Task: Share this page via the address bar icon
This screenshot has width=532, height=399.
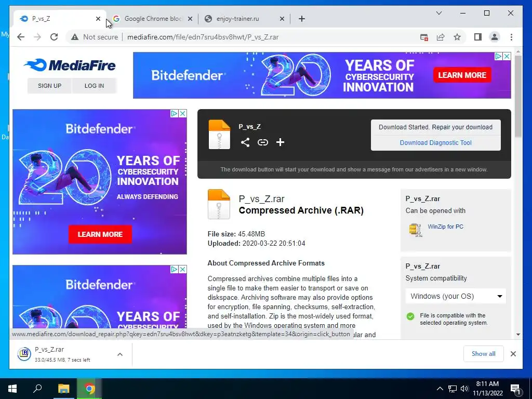Action: [x=441, y=37]
